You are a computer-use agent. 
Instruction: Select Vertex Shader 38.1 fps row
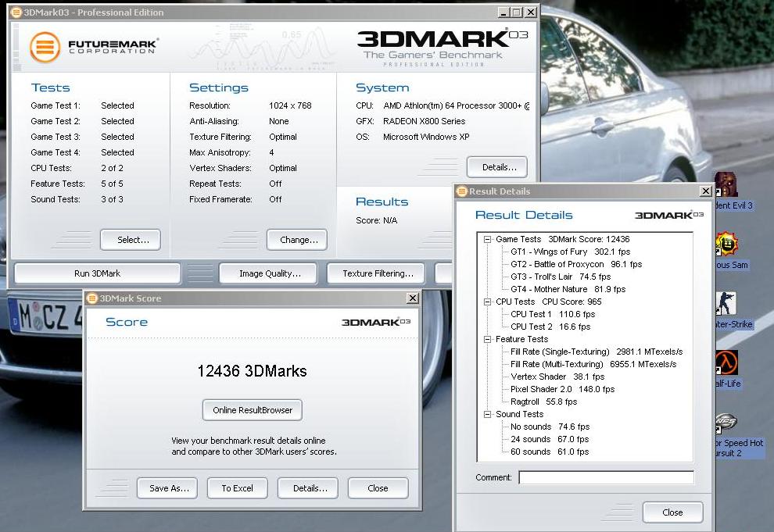click(x=557, y=377)
